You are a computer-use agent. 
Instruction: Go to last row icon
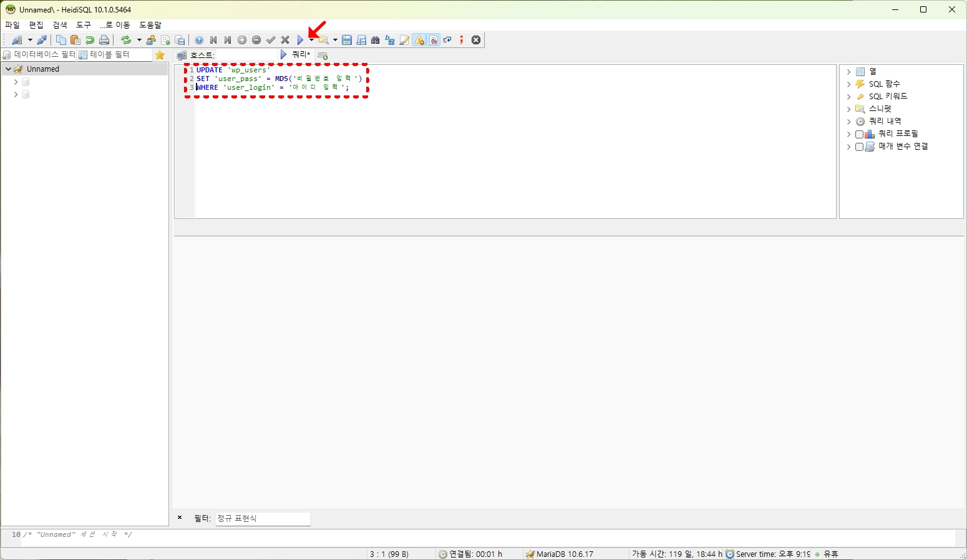pyautogui.click(x=228, y=40)
